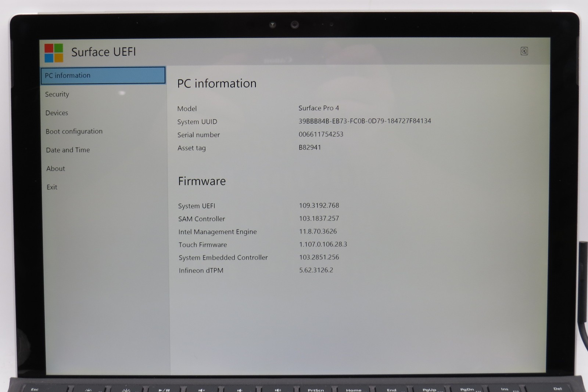This screenshot has height=392, width=588.
Task: Click the Touch Firmware label
Action: (x=203, y=244)
